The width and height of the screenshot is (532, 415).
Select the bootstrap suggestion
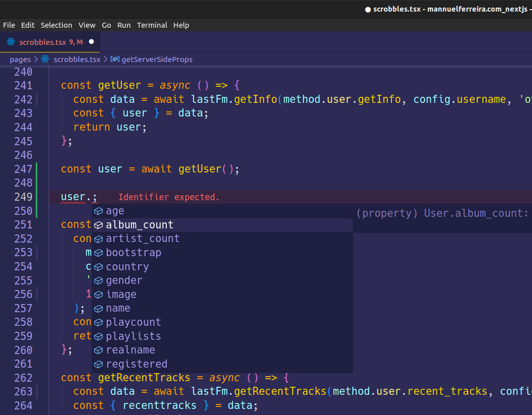223,253
